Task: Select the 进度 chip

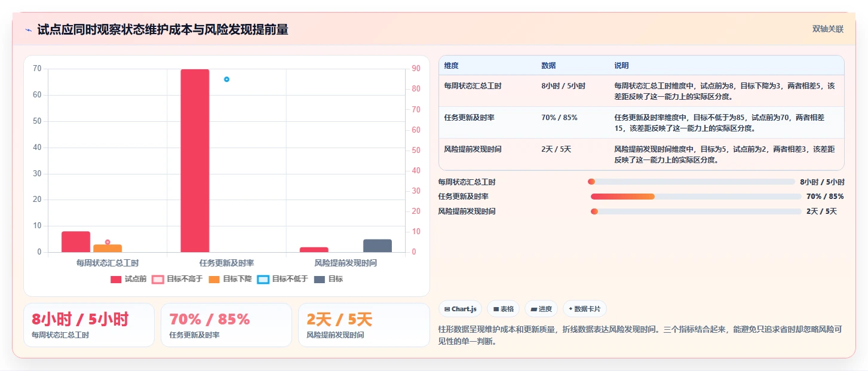Action: (541, 309)
